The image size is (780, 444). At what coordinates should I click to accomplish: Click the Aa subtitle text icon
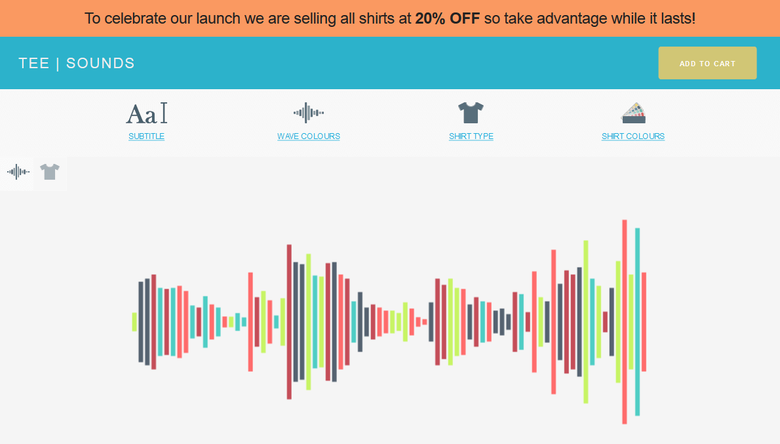(146, 113)
